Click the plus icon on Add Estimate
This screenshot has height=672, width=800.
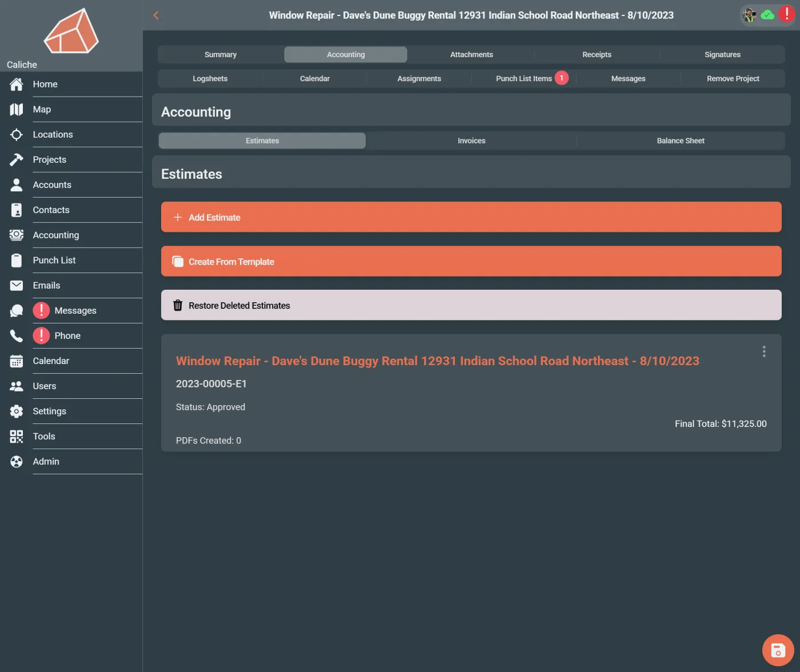(178, 217)
